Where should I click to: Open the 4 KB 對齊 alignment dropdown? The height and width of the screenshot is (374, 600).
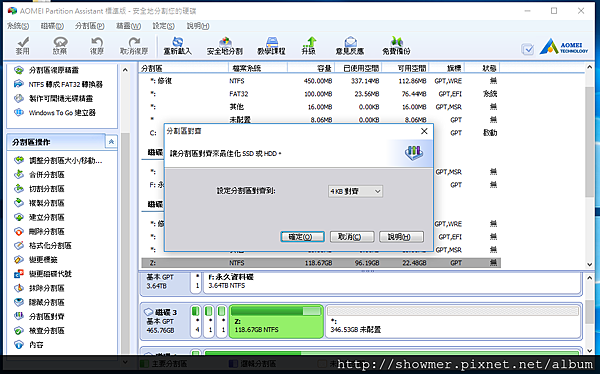click(x=355, y=191)
